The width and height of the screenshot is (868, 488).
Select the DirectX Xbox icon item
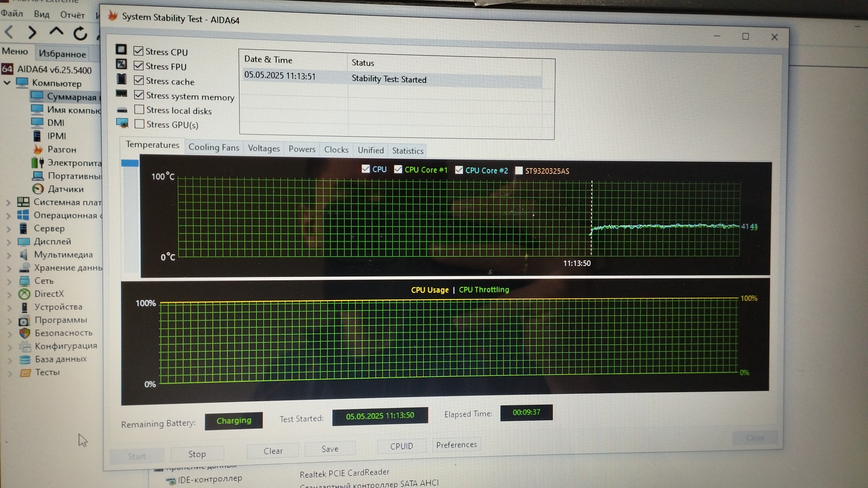tap(24, 294)
